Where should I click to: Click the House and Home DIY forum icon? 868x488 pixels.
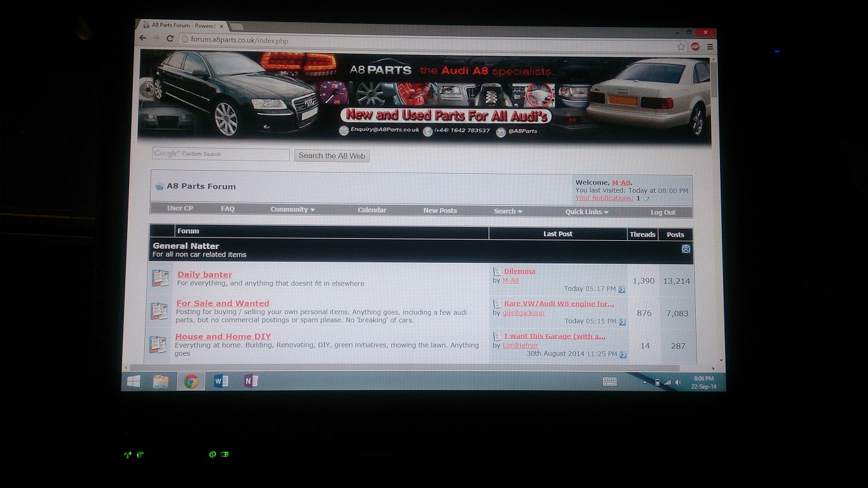[158, 345]
